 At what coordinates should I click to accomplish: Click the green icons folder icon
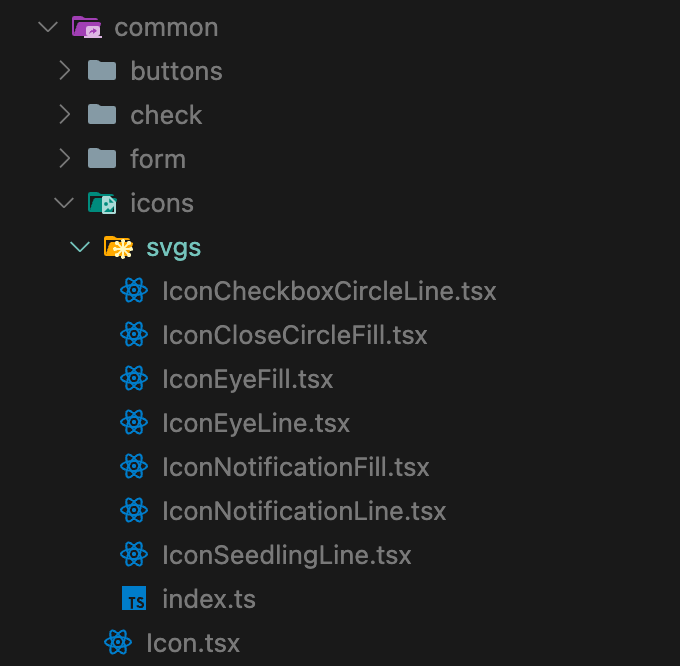point(102,203)
